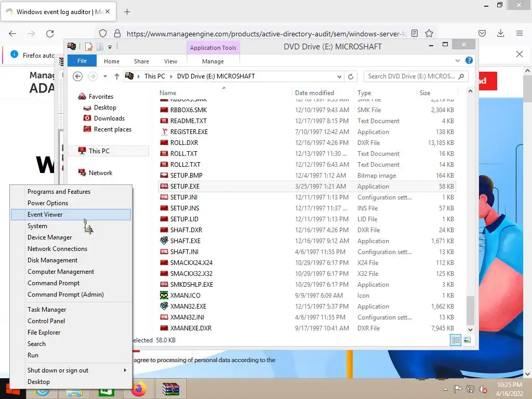The width and height of the screenshot is (532, 399).
Task: Open the File ribbon tab in Explorer
Action: click(82, 61)
